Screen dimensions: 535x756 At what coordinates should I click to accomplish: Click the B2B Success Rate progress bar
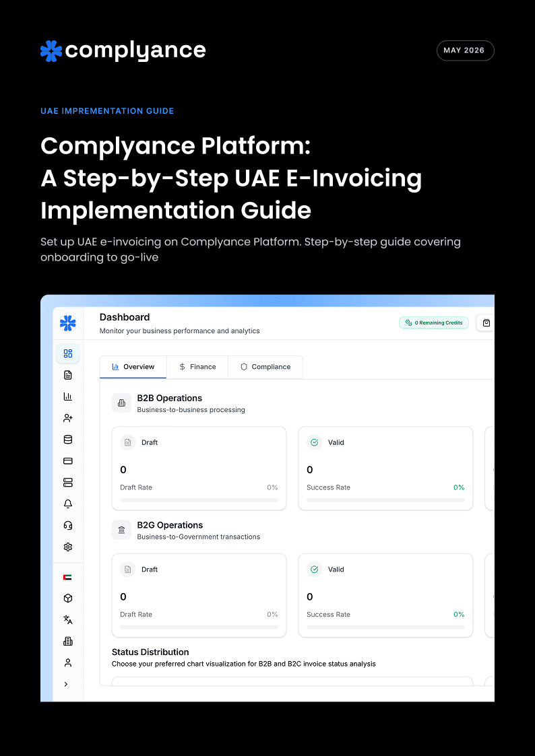385,500
